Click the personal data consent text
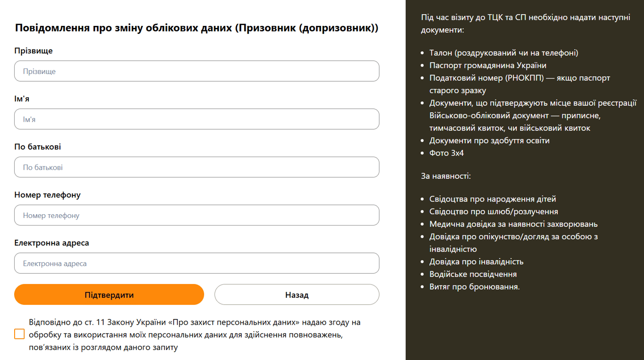The width and height of the screenshot is (644, 360). [x=194, y=335]
